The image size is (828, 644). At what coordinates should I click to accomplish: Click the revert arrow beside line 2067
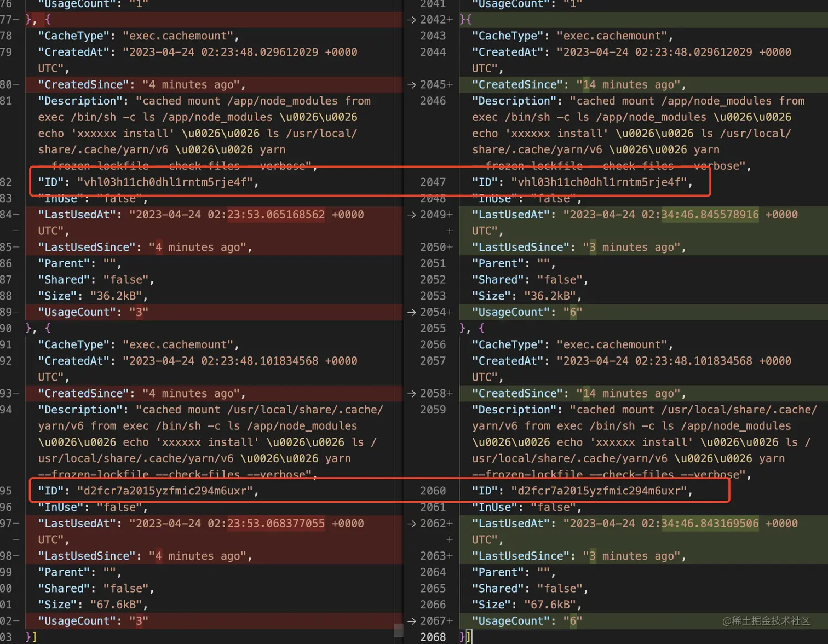click(411, 621)
